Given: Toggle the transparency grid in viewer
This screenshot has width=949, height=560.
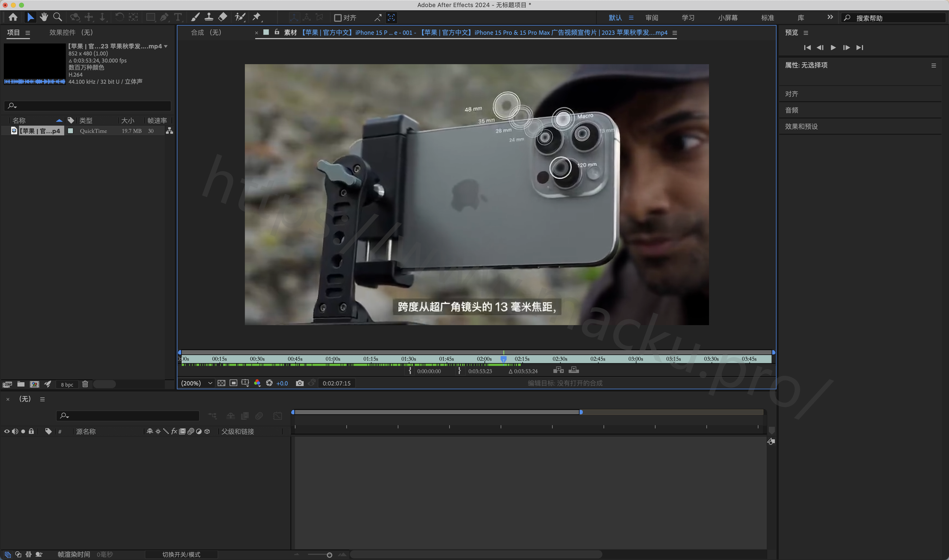Looking at the screenshot, I should (x=221, y=383).
